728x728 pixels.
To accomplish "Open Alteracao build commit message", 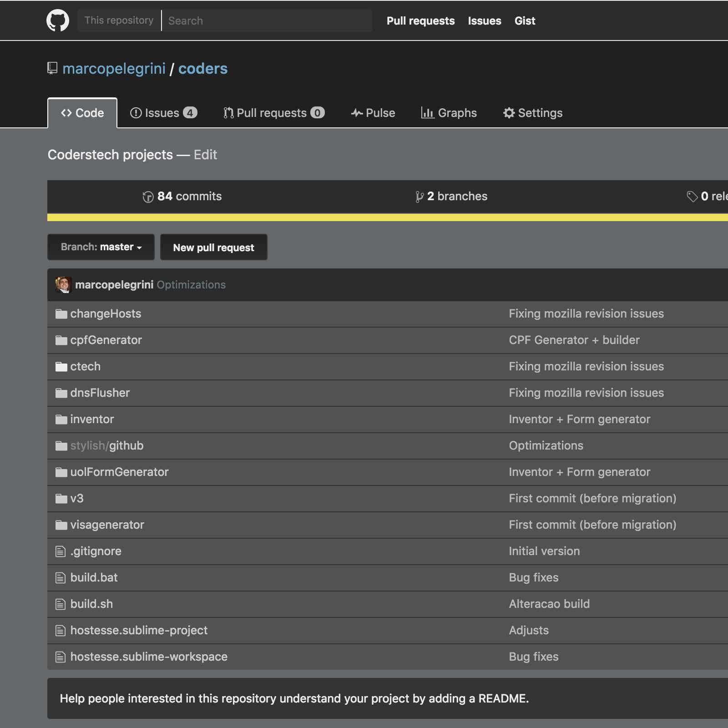I will click(x=549, y=604).
